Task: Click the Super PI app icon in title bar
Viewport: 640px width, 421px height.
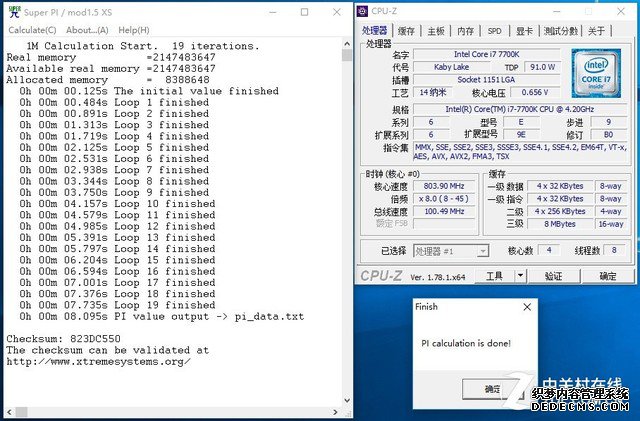Action: point(14,12)
